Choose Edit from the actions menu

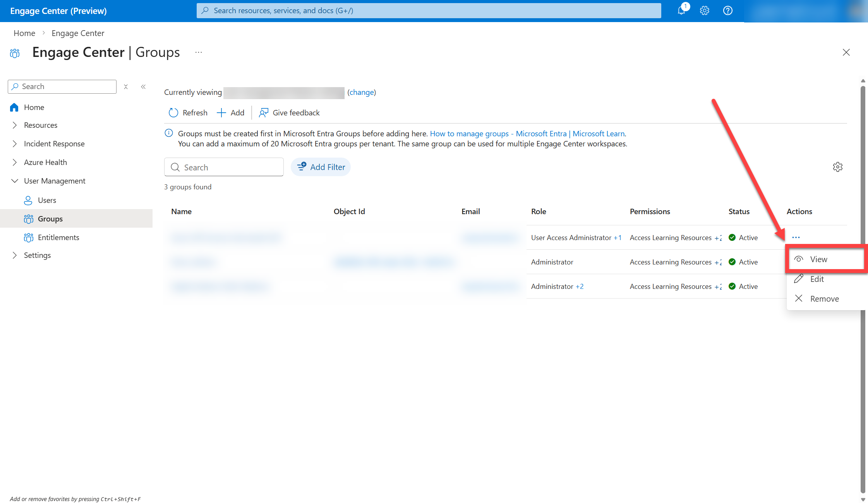click(826, 279)
